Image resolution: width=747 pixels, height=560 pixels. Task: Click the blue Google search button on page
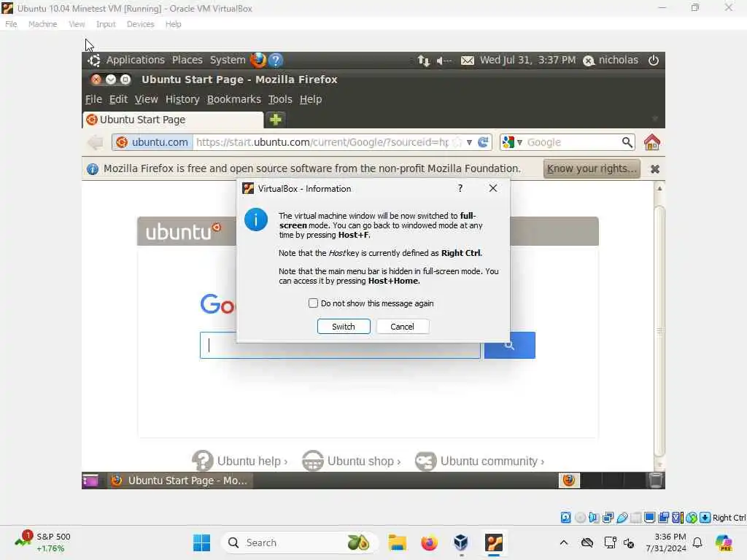coord(510,345)
